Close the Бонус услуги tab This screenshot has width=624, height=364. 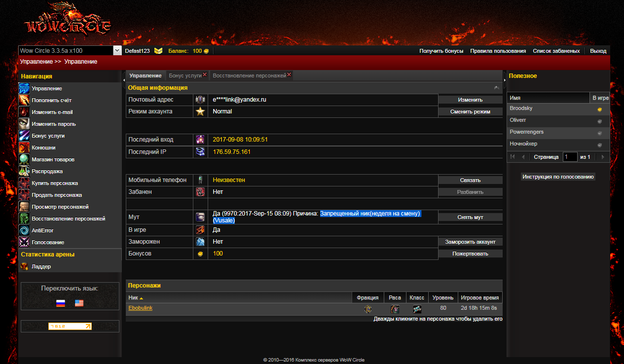(x=205, y=75)
